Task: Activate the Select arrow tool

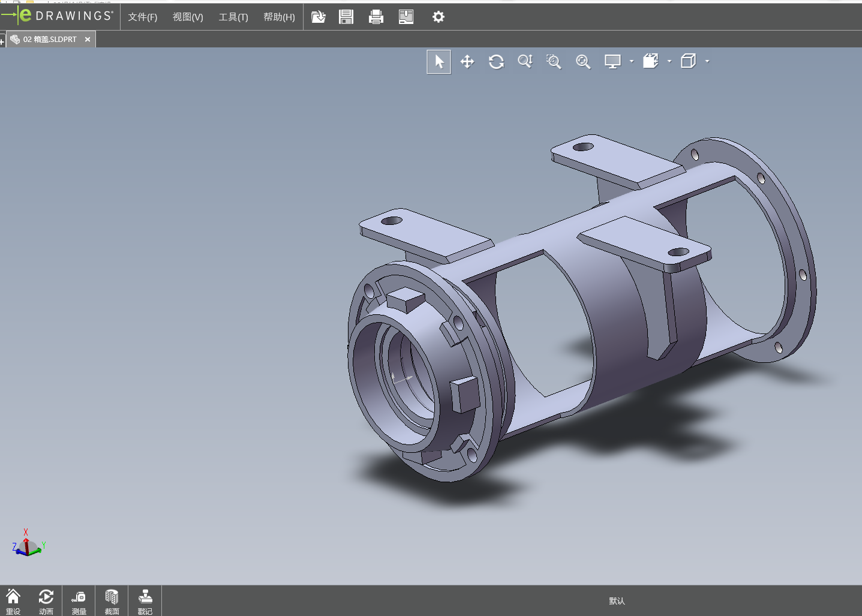Action: coord(438,62)
